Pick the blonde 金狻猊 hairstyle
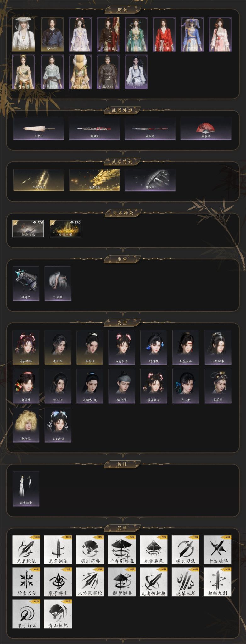This screenshot has height=644, width=246. coord(26,425)
